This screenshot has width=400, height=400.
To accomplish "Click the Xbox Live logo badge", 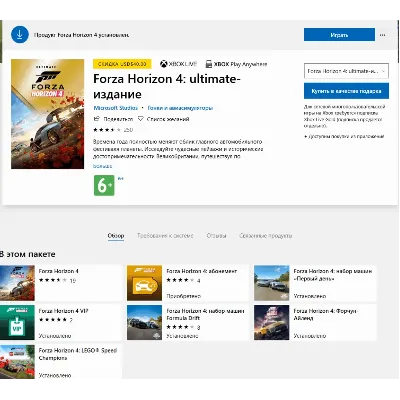I will coord(178,64).
